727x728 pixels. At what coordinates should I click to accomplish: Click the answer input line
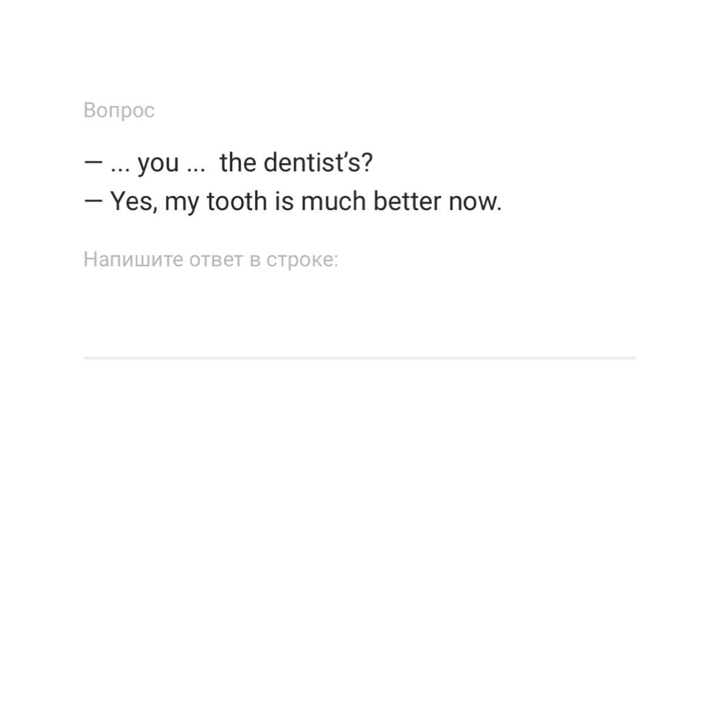click(360, 358)
